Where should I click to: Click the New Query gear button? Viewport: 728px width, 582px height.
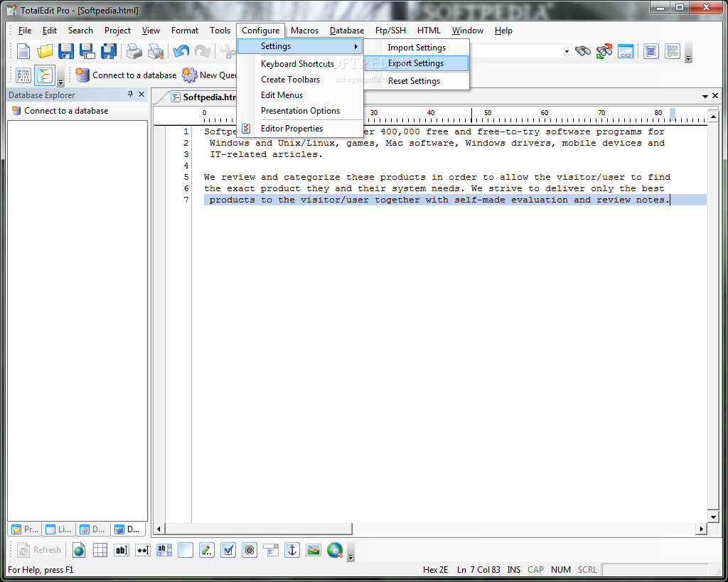click(209, 75)
